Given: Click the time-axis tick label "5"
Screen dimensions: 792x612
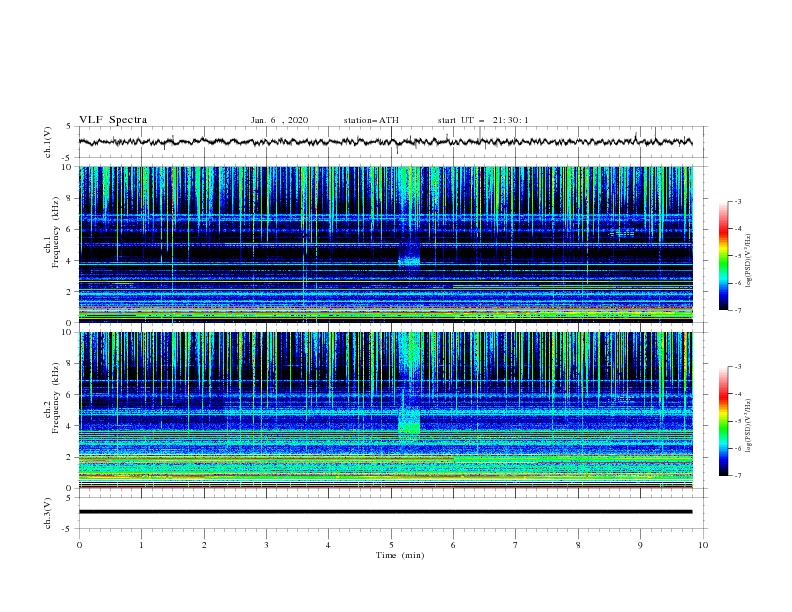Looking at the screenshot, I should 390,545.
